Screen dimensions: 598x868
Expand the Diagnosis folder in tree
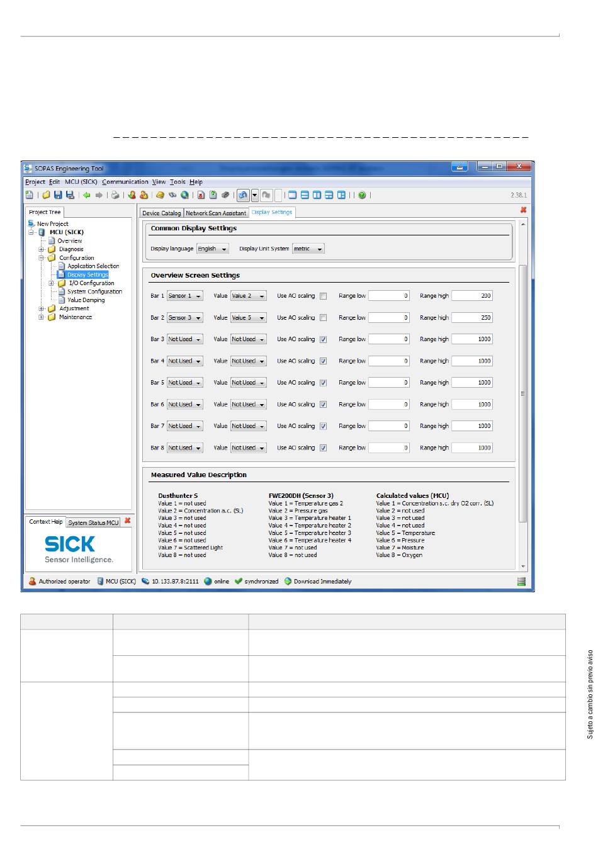coord(42,249)
